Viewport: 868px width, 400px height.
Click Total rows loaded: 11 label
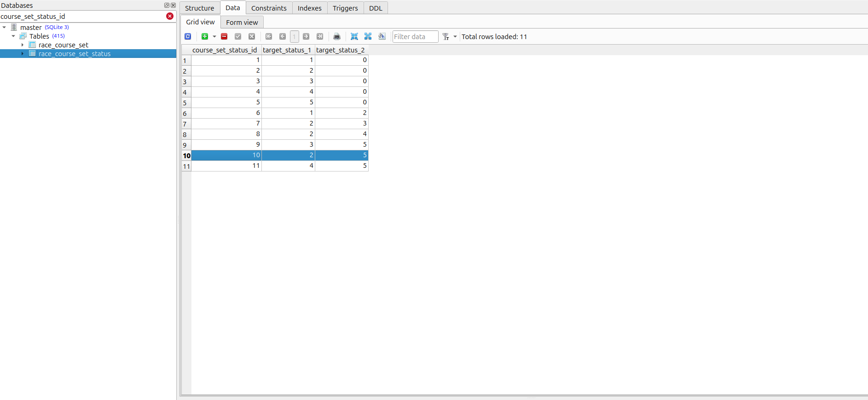[494, 37]
